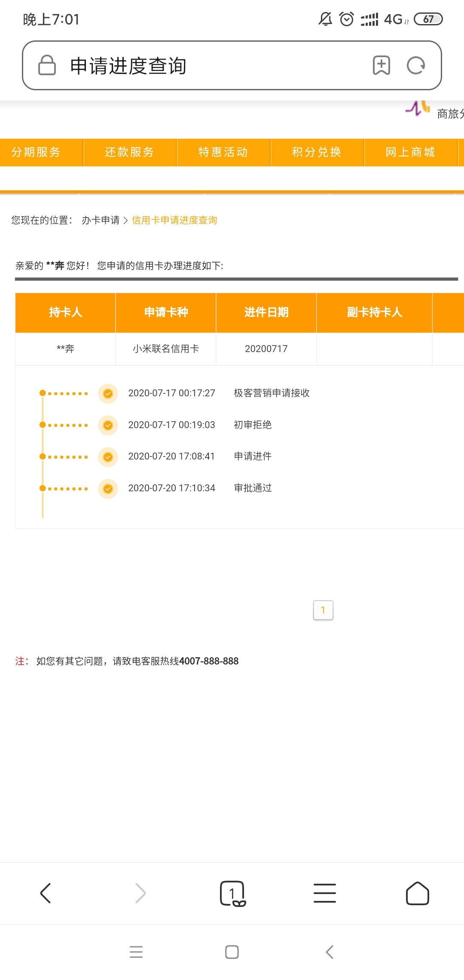
Task: Click timestamp 2020-07-20 17:10:34
Action: (172, 488)
